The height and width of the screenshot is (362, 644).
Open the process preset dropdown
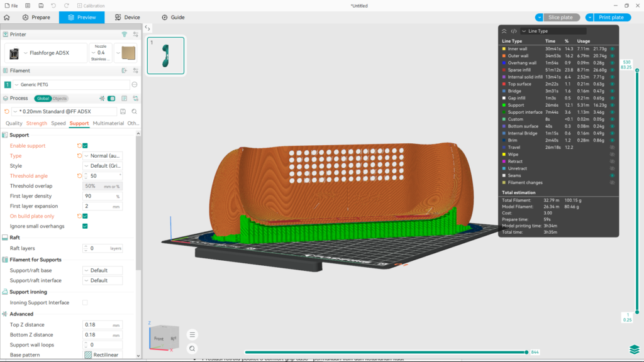coord(64,111)
